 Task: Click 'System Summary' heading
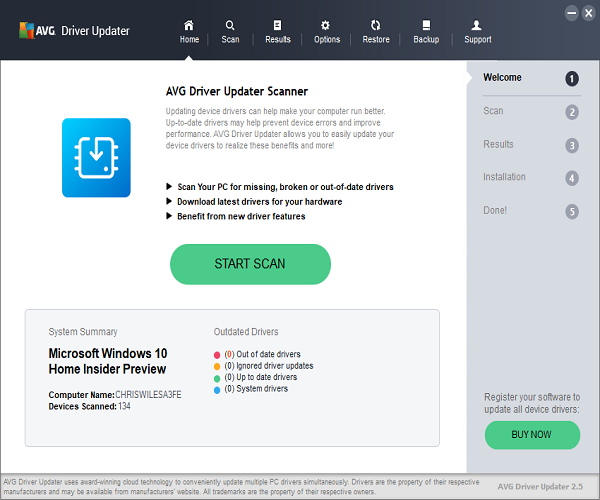click(x=83, y=332)
